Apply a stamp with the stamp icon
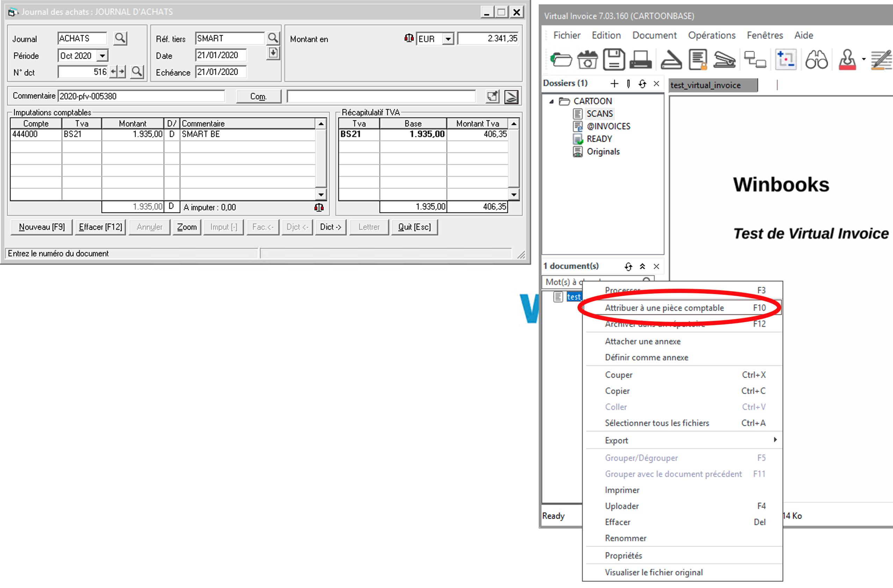The height and width of the screenshot is (588, 893). [x=847, y=60]
